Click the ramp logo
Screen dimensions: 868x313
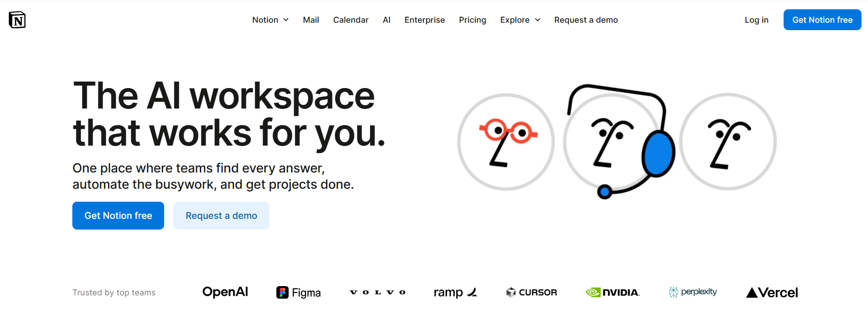455,293
